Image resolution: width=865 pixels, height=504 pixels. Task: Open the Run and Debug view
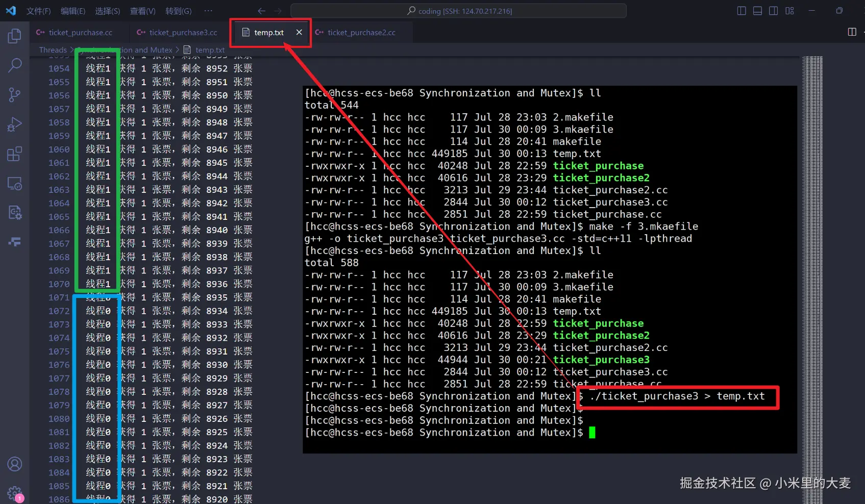pyautogui.click(x=15, y=124)
